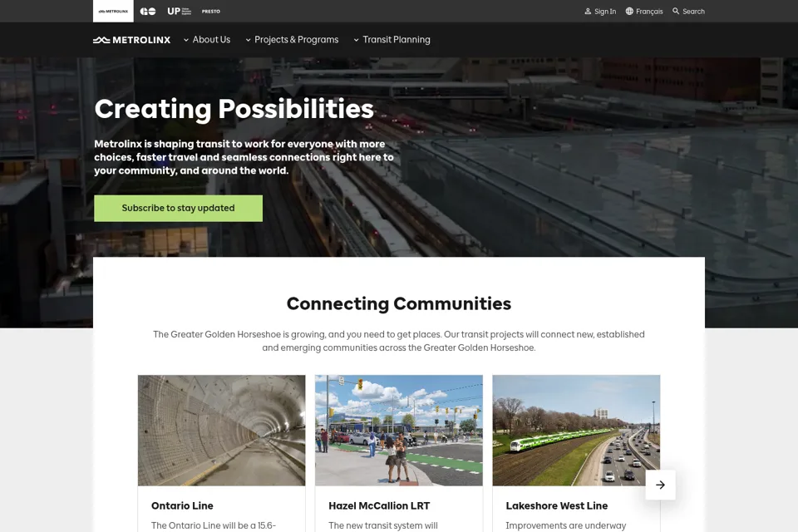Open the Transit Planning menu
Viewport: 798px width, 532px height.
pos(397,39)
